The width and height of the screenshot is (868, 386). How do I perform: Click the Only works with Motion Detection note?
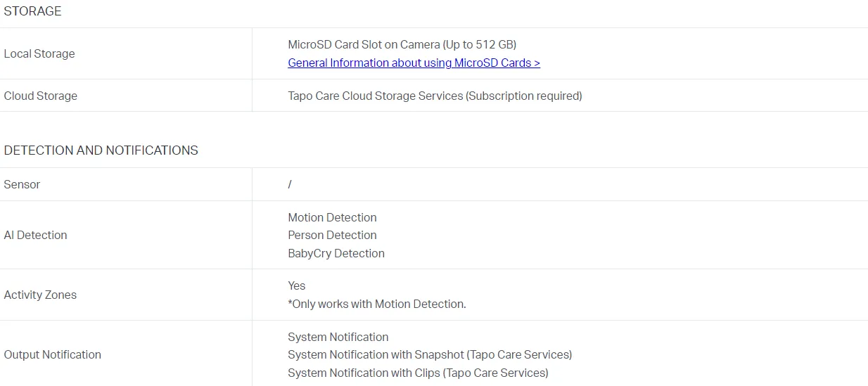coord(377,304)
